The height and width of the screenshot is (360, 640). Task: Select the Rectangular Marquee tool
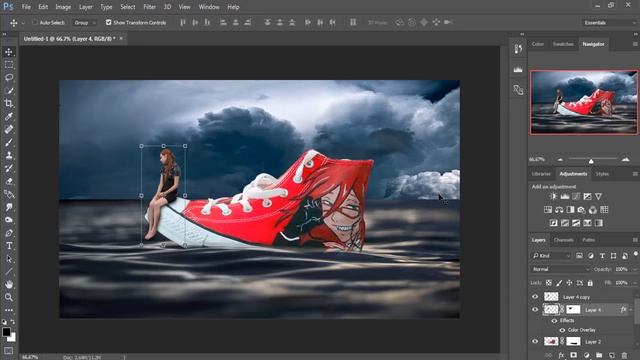click(x=9, y=65)
